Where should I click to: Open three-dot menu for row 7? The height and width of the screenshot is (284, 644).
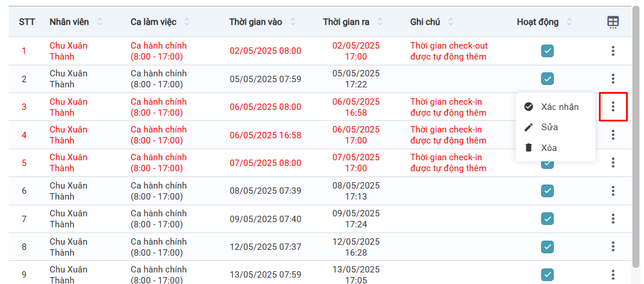coord(613,219)
